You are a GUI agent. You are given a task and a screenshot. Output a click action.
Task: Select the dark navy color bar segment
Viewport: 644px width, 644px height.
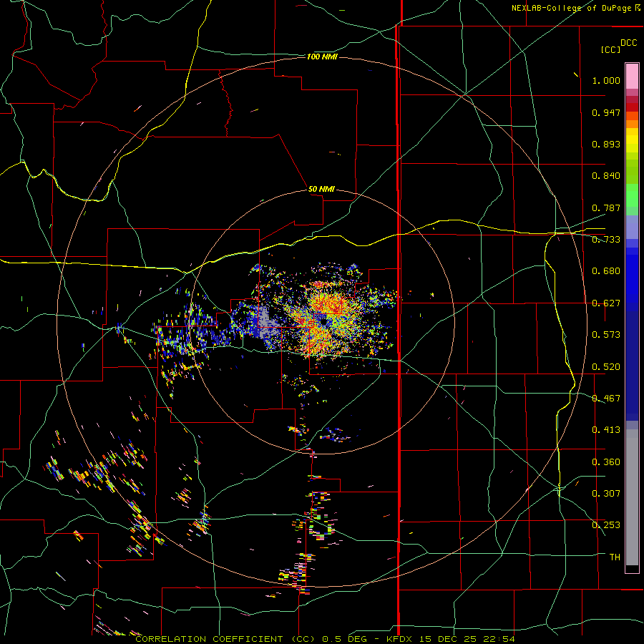632,366
